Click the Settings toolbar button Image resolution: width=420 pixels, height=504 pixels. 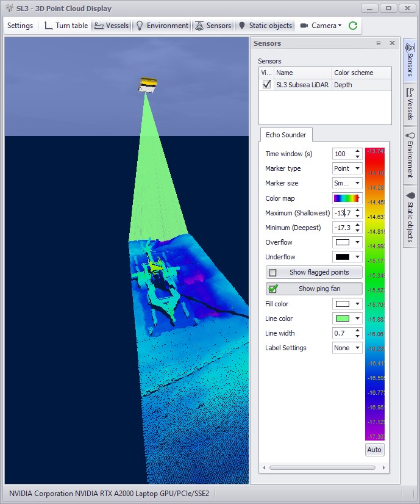(20, 26)
